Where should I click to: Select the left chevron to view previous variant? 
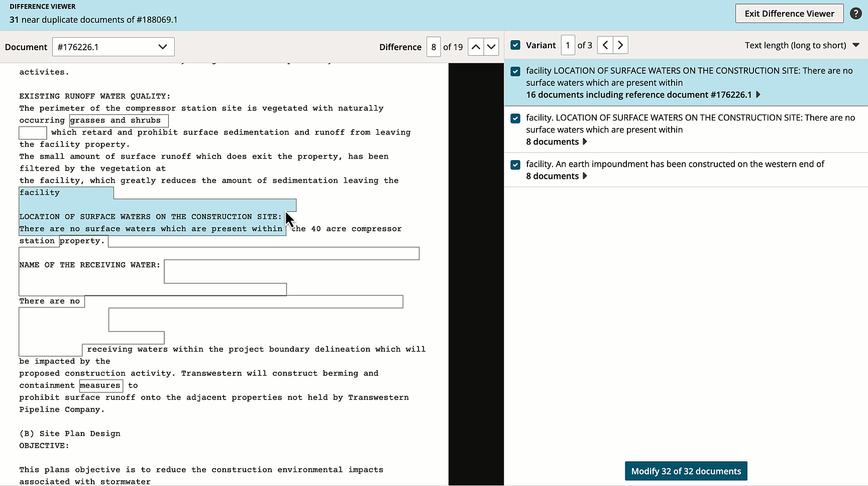point(605,45)
